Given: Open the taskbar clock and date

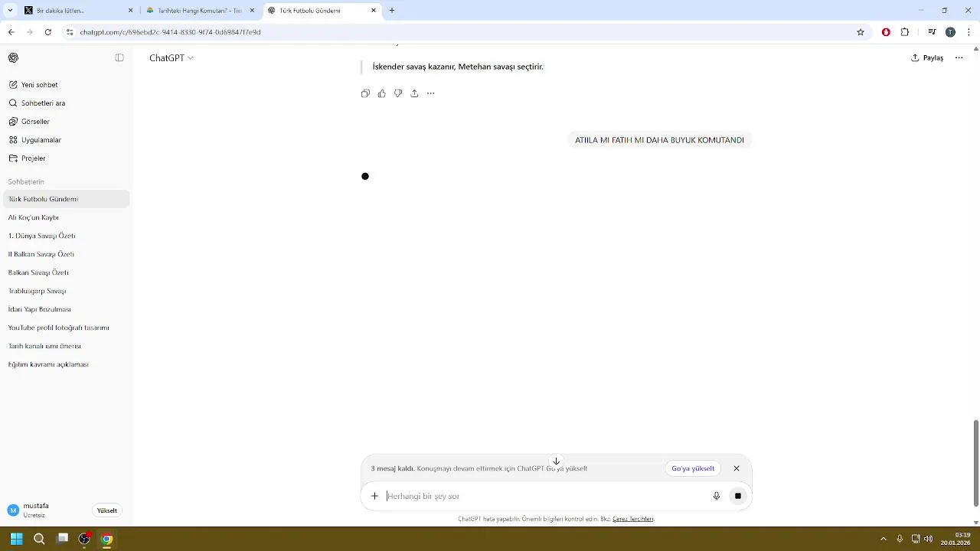Looking at the screenshot, I should (955, 539).
